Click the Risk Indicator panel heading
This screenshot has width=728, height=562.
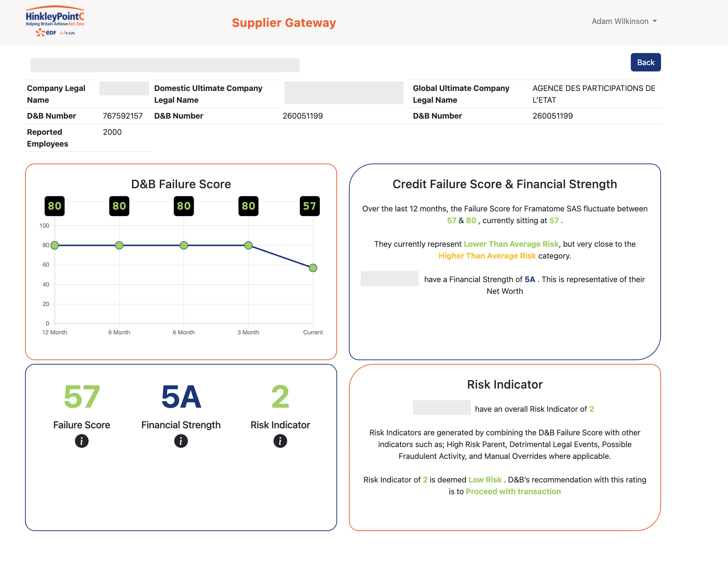point(505,384)
